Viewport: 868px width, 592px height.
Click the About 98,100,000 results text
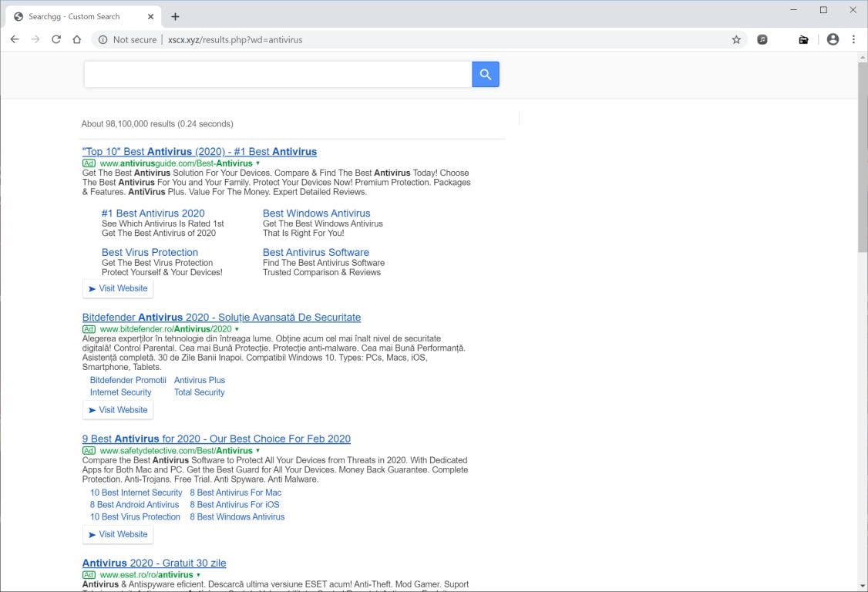(157, 124)
